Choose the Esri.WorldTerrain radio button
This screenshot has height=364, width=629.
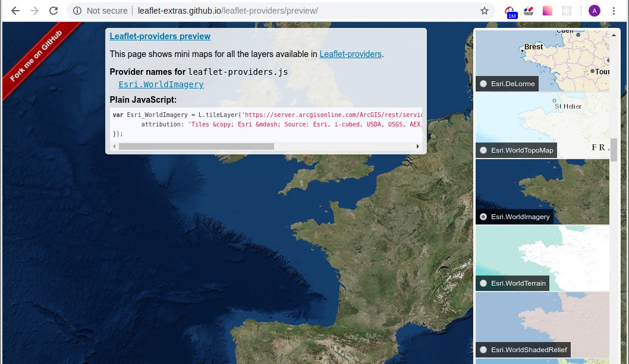point(483,283)
